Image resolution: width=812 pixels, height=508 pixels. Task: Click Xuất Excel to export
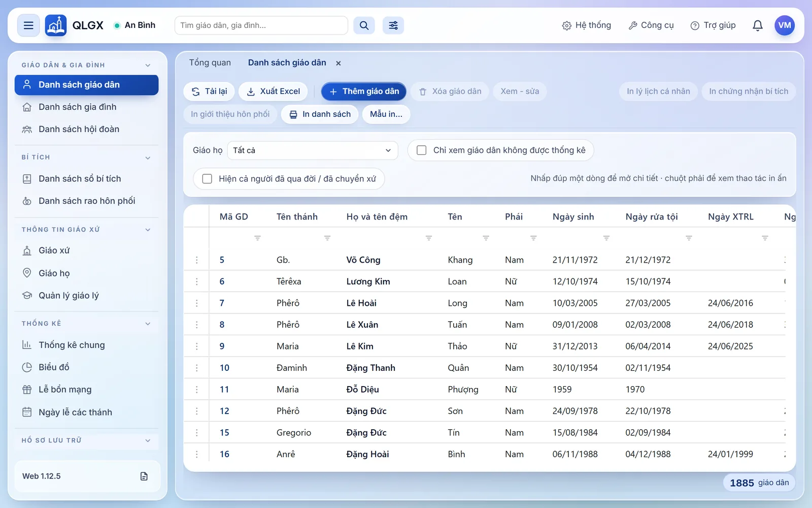[x=273, y=91]
